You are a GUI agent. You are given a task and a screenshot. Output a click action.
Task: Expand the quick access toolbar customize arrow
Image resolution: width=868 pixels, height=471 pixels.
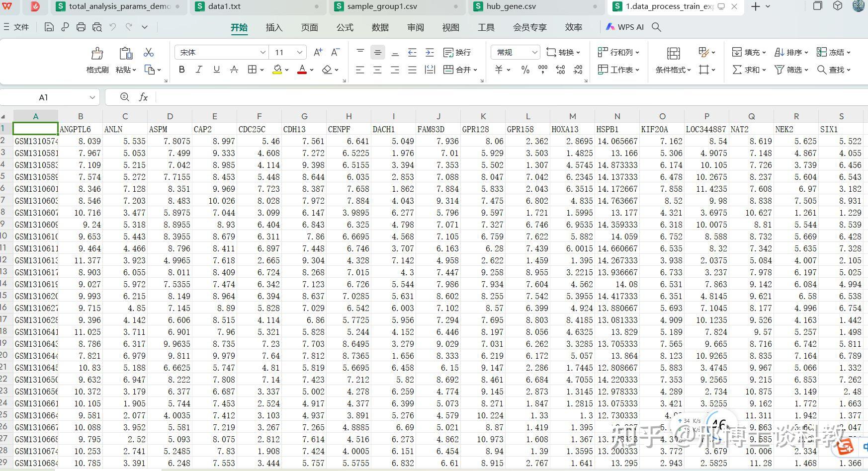click(145, 27)
